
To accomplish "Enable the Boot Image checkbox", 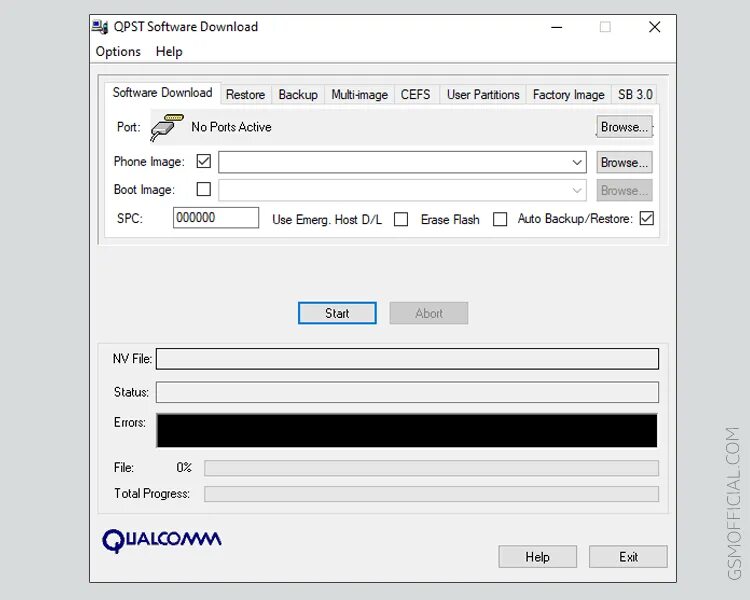I will point(204,189).
